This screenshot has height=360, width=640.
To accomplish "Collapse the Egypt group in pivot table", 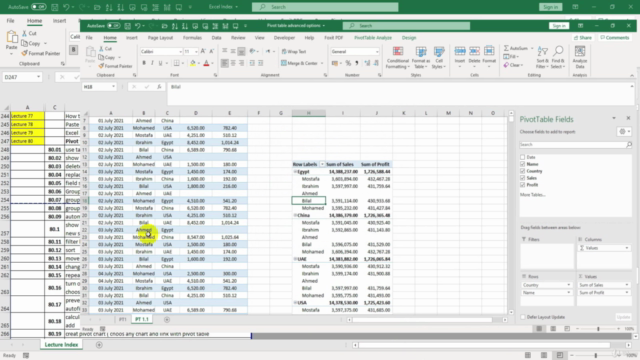I will pos(295,172).
